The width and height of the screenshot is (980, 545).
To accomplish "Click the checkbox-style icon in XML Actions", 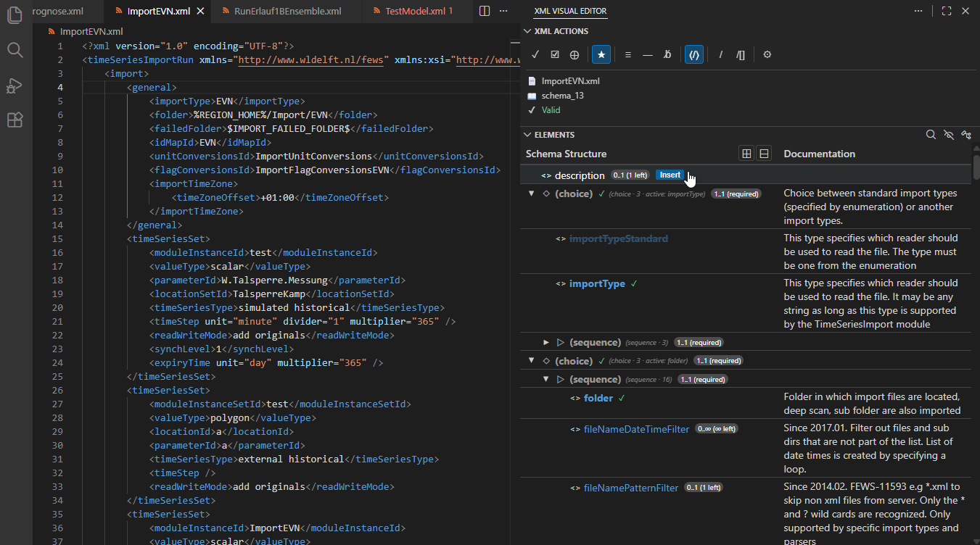I will click(555, 54).
